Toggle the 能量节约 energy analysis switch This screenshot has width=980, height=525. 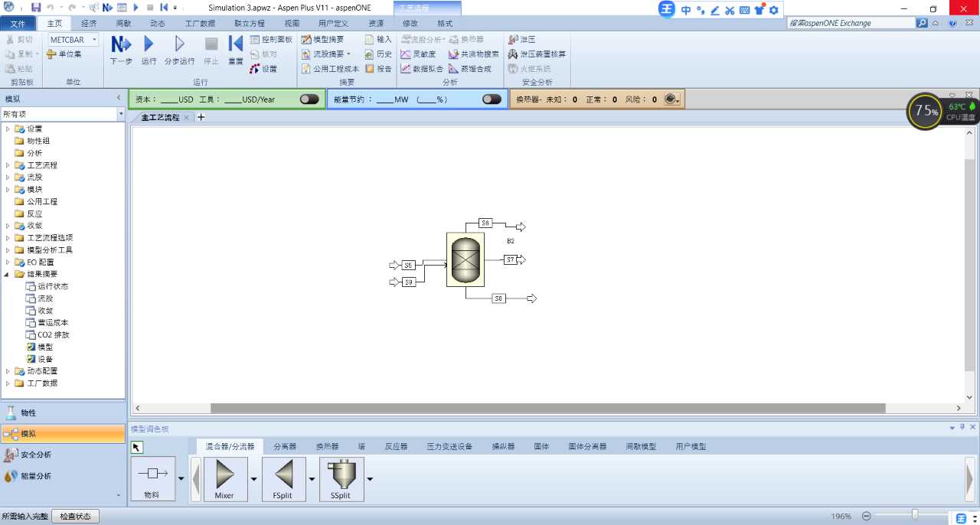coord(492,99)
